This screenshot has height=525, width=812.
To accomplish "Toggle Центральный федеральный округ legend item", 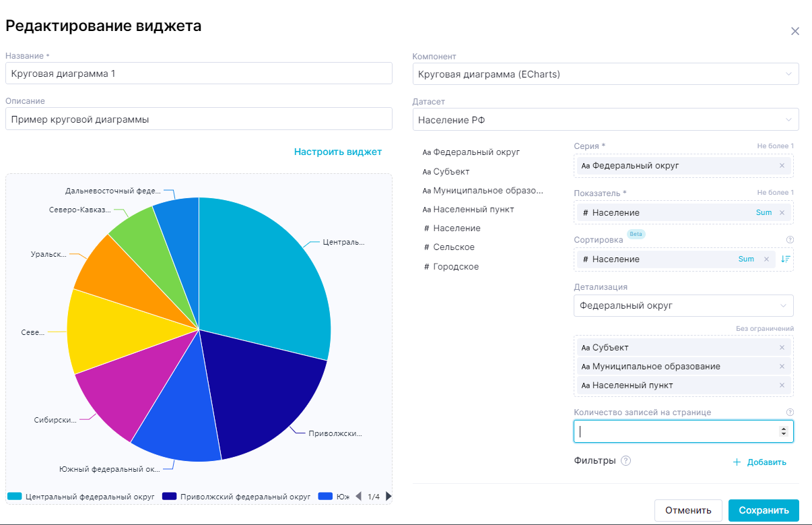I will (81, 497).
